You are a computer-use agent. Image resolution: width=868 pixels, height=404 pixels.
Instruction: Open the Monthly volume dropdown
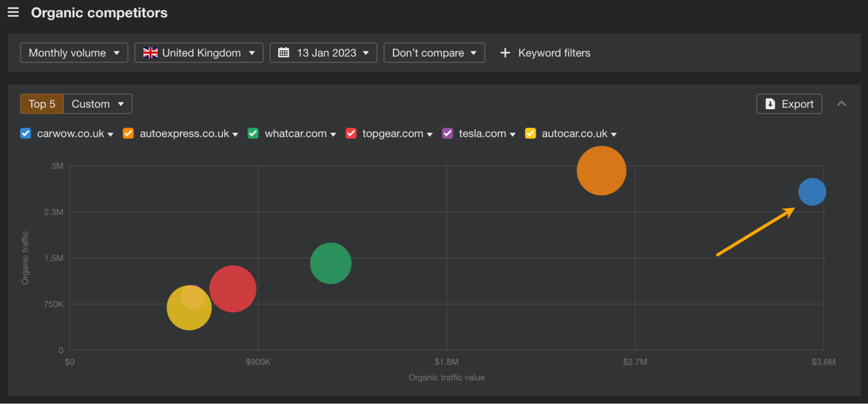click(x=73, y=53)
